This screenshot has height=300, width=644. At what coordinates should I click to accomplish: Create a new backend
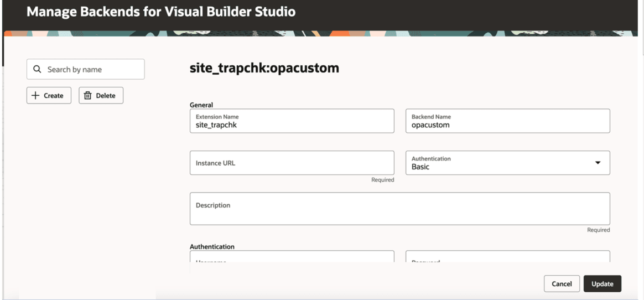pyautogui.click(x=49, y=95)
